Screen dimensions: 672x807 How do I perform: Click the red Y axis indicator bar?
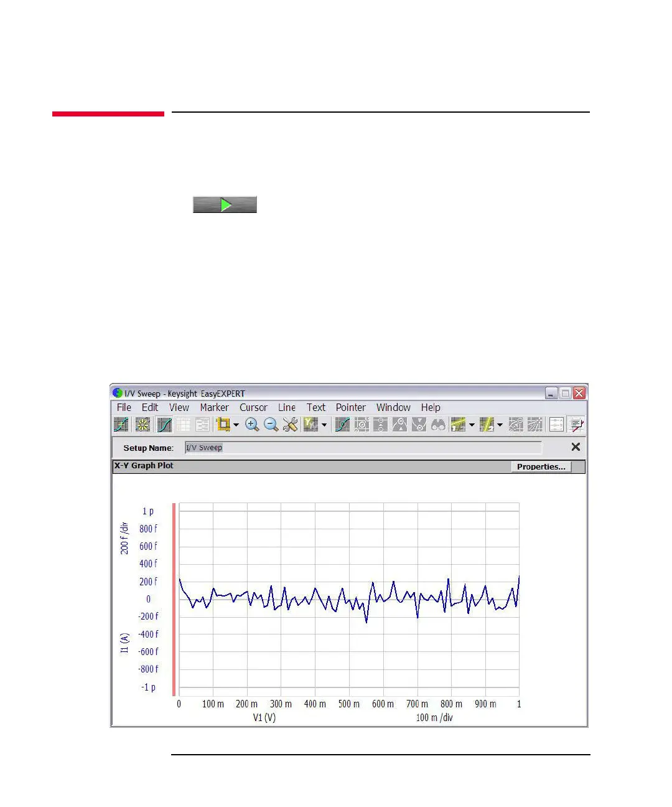tap(174, 599)
